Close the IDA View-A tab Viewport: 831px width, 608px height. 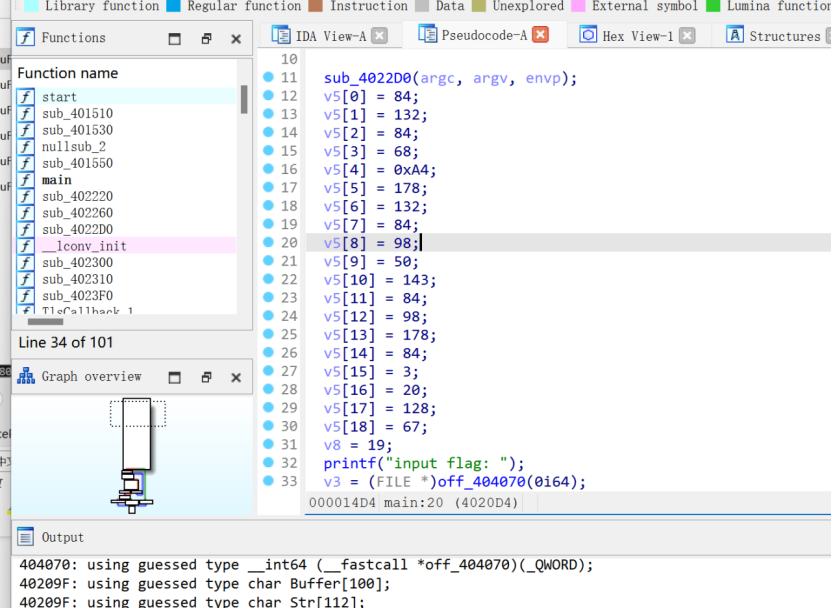pyautogui.click(x=379, y=36)
